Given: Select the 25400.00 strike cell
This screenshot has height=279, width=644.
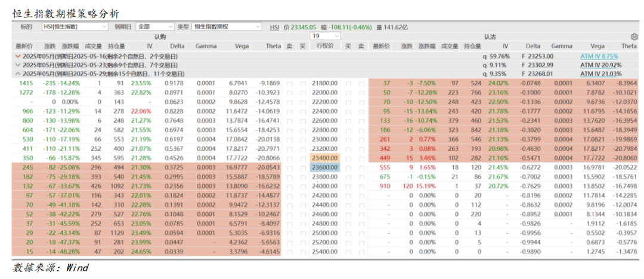Looking at the screenshot, I should tap(325, 252).
